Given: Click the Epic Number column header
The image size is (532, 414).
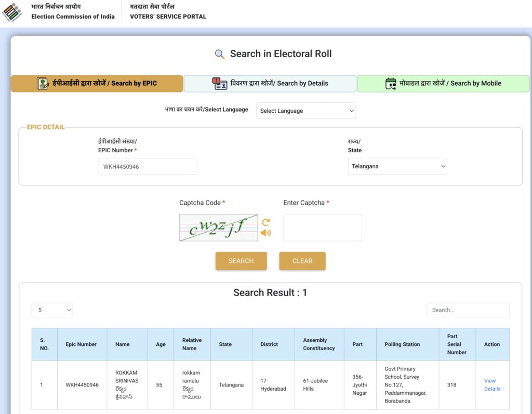Looking at the screenshot, I should [x=81, y=344].
